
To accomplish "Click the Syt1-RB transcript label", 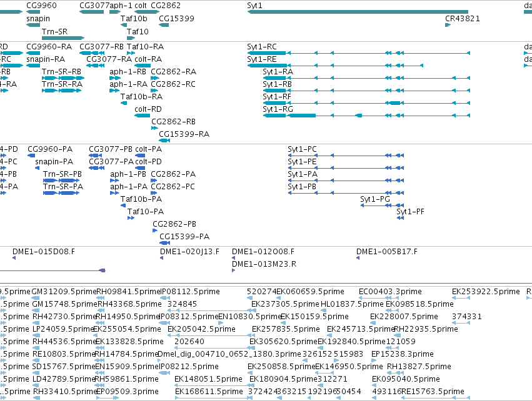I will [277, 84].
